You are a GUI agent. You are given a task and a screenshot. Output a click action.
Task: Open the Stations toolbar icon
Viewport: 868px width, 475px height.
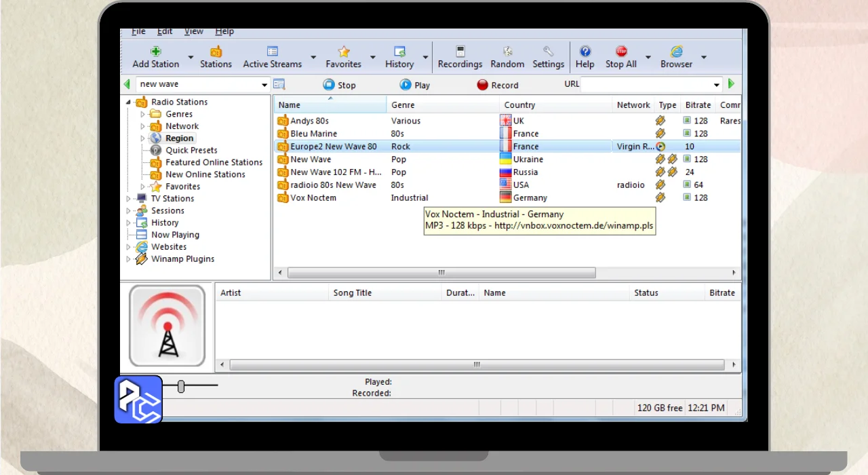tap(216, 52)
